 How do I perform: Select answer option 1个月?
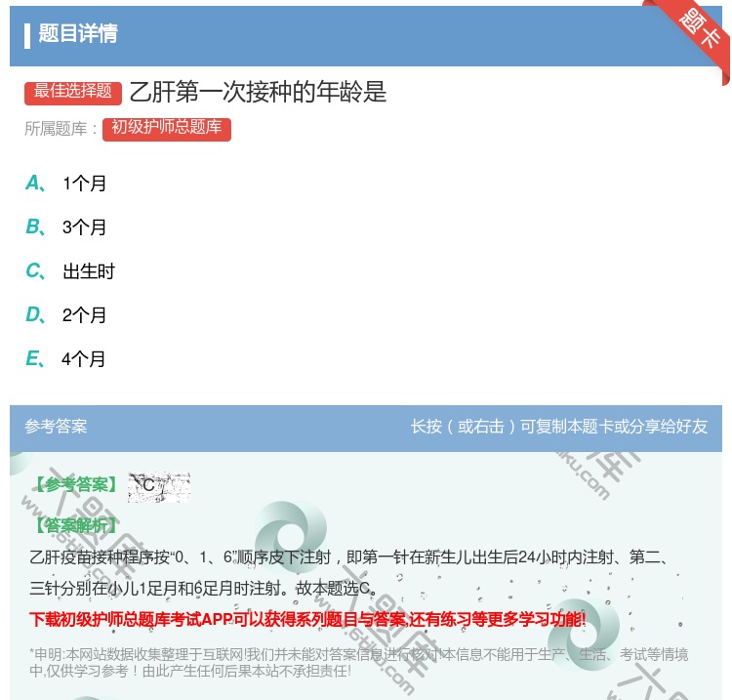tap(84, 184)
